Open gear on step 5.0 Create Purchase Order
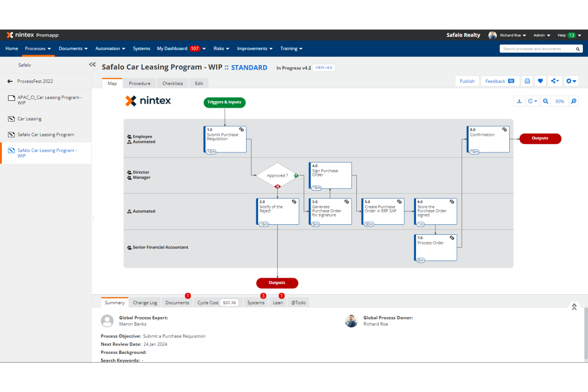 pos(399,202)
